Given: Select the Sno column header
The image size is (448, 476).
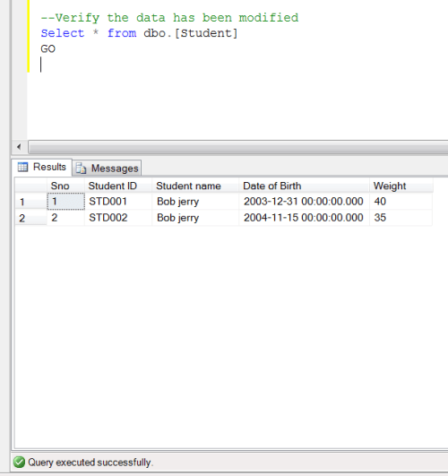Looking at the screenshot, I should pos(66,186).
